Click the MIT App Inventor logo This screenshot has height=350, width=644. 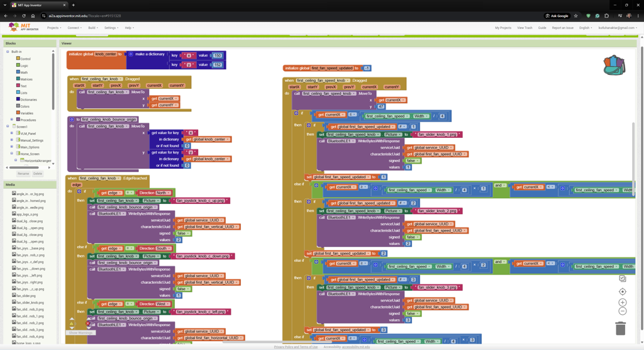(24, 27)
